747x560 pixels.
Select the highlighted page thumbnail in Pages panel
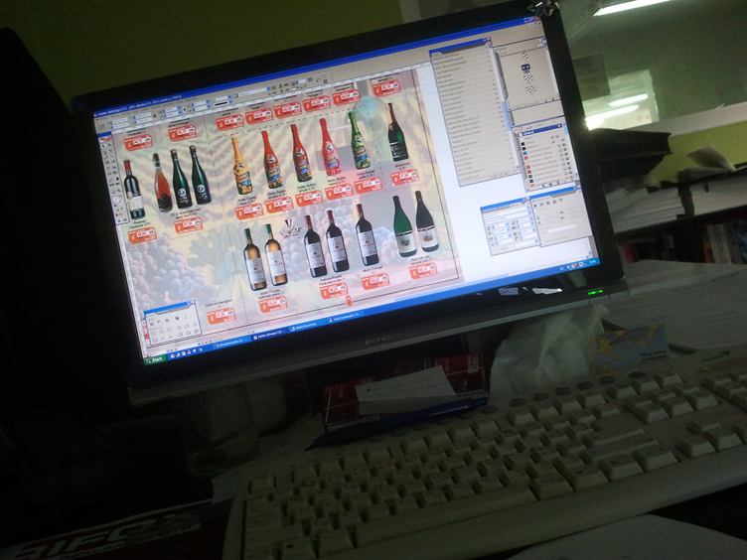[525, 68]
